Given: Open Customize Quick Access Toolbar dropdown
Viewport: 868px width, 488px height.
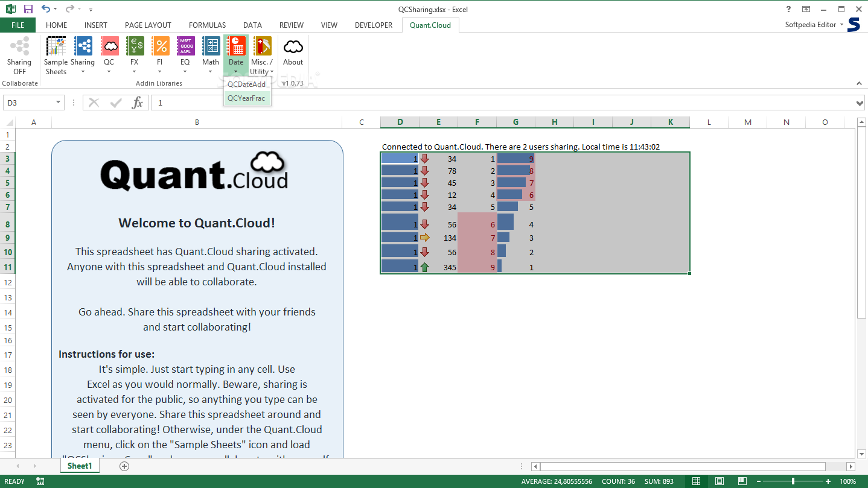Looking at the screenshot, I should (91, 10).
